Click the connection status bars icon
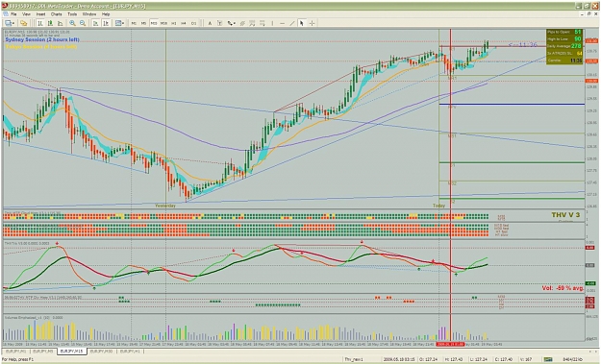The image size is (601, 364). 548,359
